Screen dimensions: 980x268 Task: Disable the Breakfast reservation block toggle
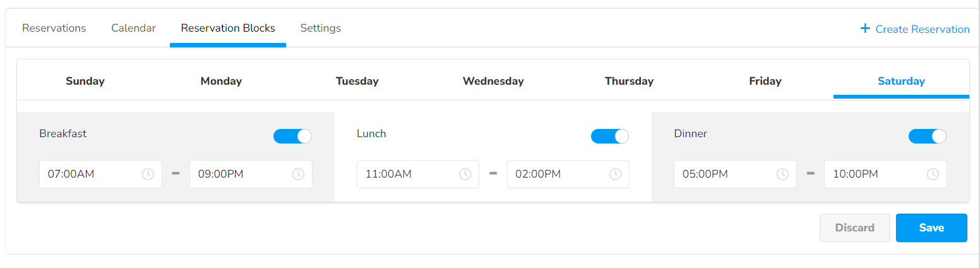click(x=292, y=136)
